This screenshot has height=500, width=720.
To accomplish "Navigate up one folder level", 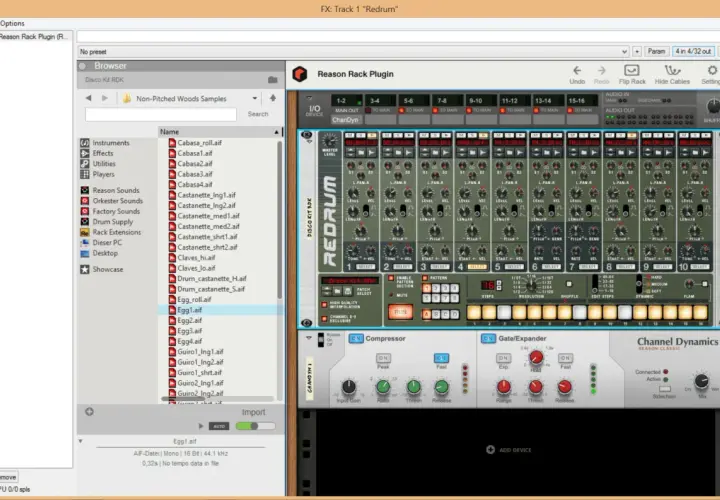I will (273, 98).
